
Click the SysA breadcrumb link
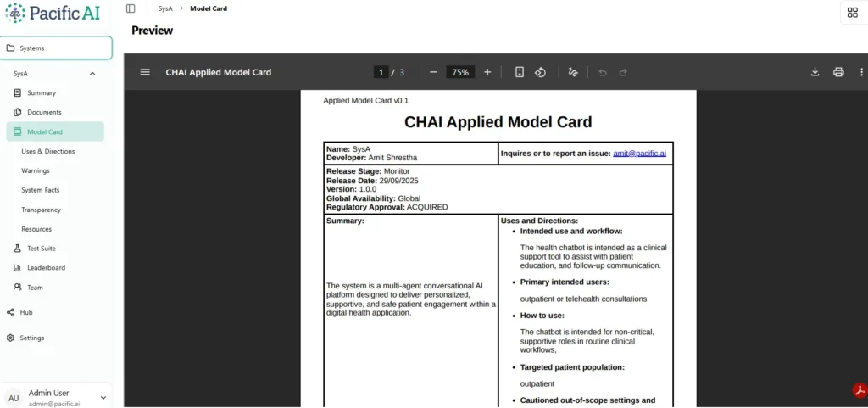tap(164, 8)
